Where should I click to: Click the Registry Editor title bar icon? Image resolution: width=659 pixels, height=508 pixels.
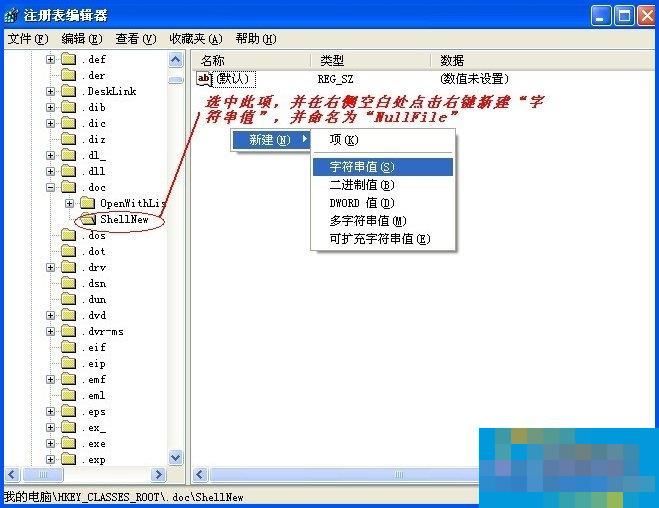(11, 16)
